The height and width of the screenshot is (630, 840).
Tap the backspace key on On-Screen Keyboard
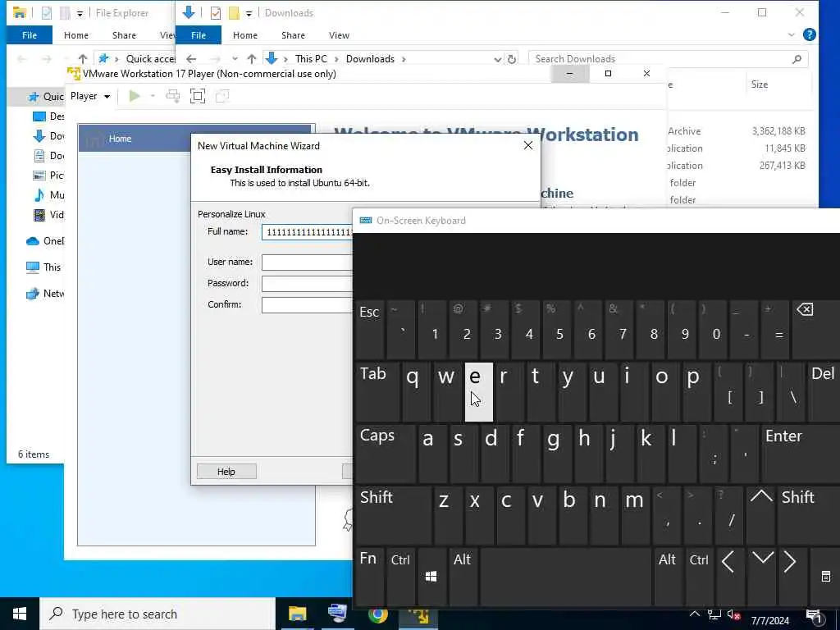(815, 329)
